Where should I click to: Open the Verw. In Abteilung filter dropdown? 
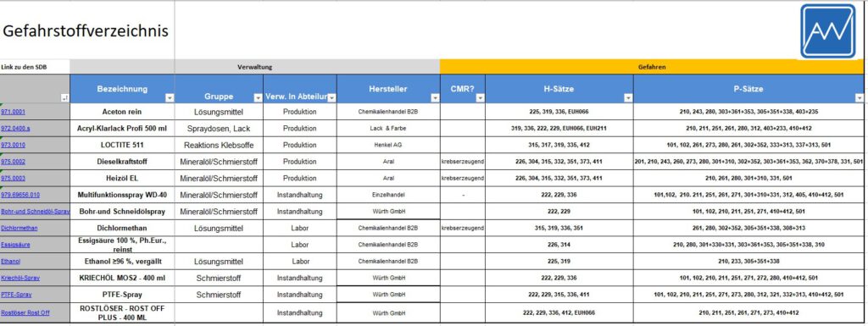(331, 98)
